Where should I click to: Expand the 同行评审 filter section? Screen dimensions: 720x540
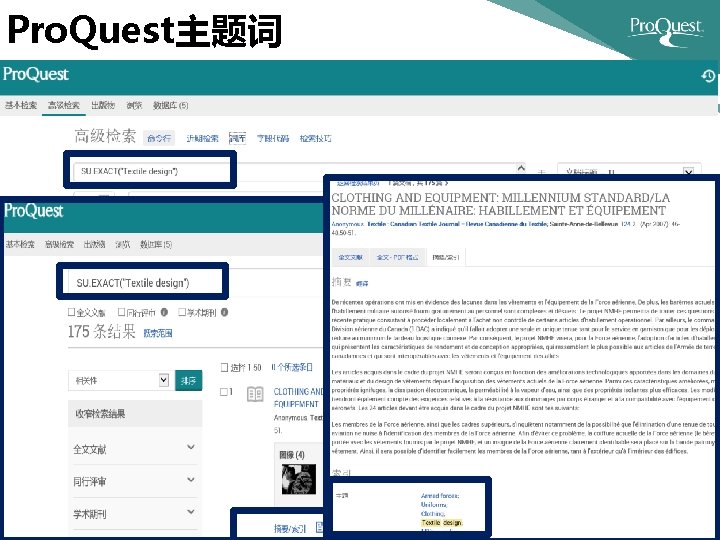tap(135, 481)
